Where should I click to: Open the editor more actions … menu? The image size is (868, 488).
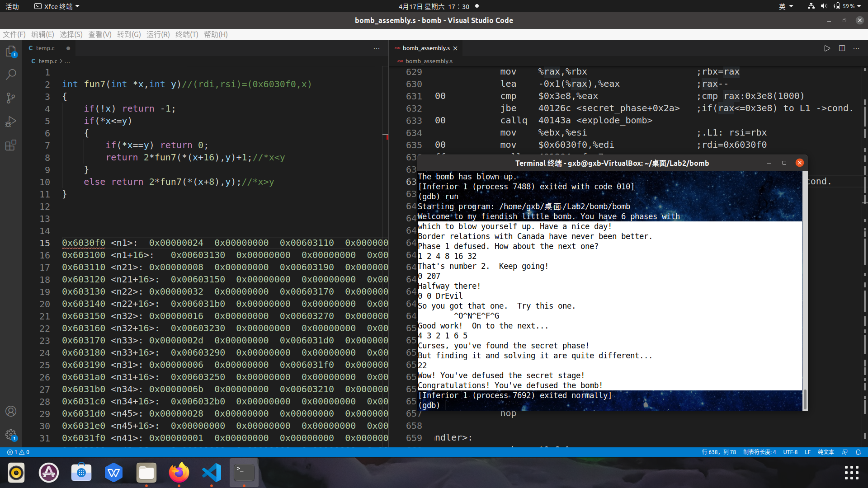pos(856,48)
